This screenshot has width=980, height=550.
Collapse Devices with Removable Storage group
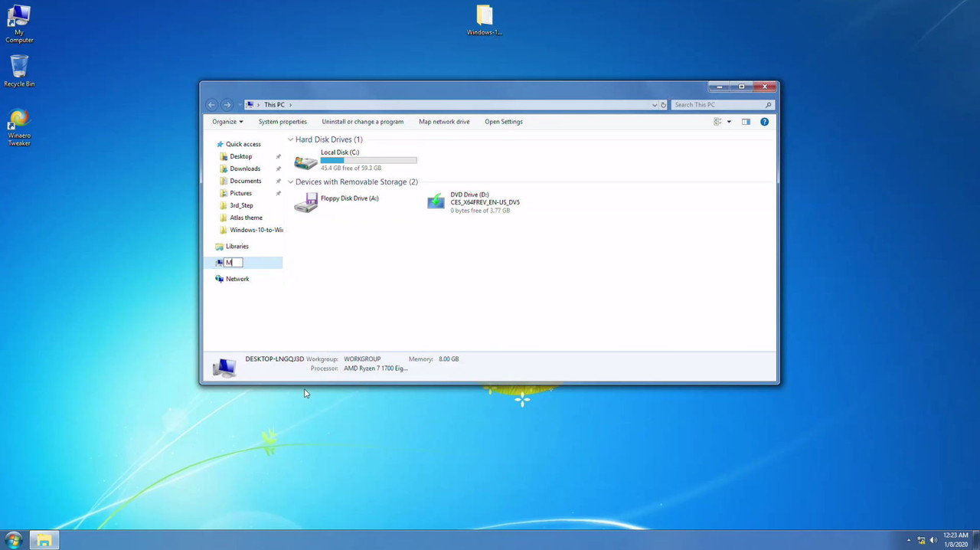point(291,182)
